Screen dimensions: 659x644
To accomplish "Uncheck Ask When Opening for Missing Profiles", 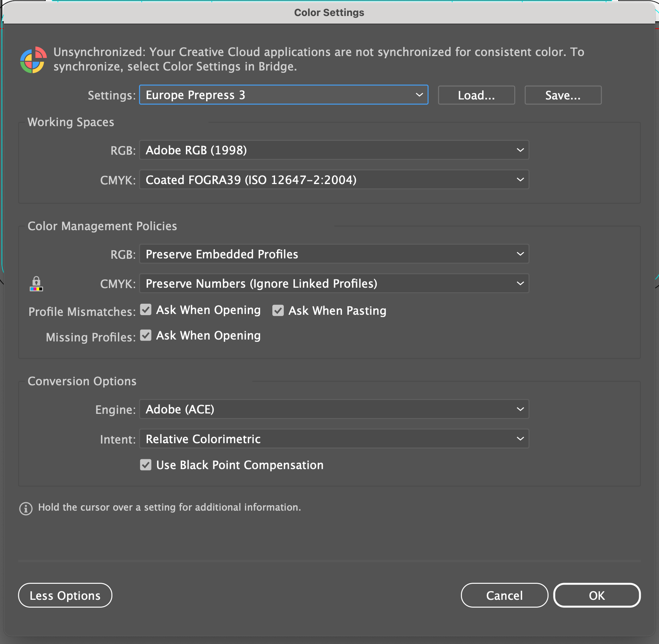I will (146, 335).
